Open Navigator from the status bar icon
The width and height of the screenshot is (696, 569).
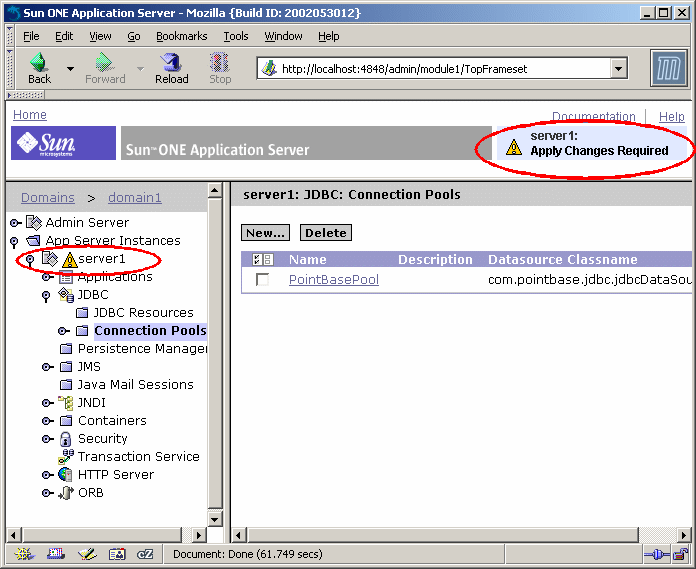click(x=24, y=553)
